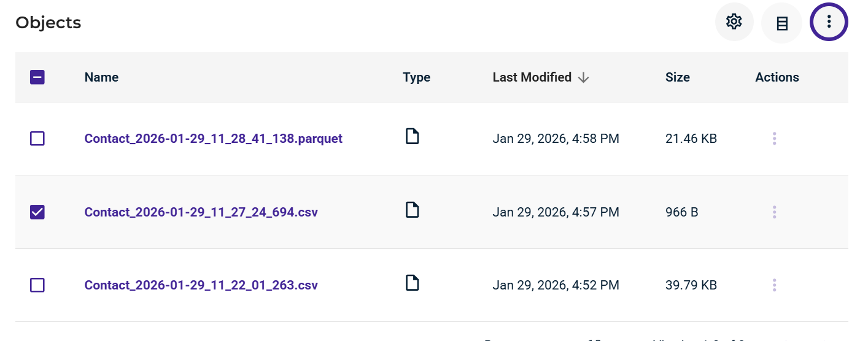Image resolution: width=868 pixels, height=341 pixels.
Task: Sort objects by Size column
Action: 677,77
